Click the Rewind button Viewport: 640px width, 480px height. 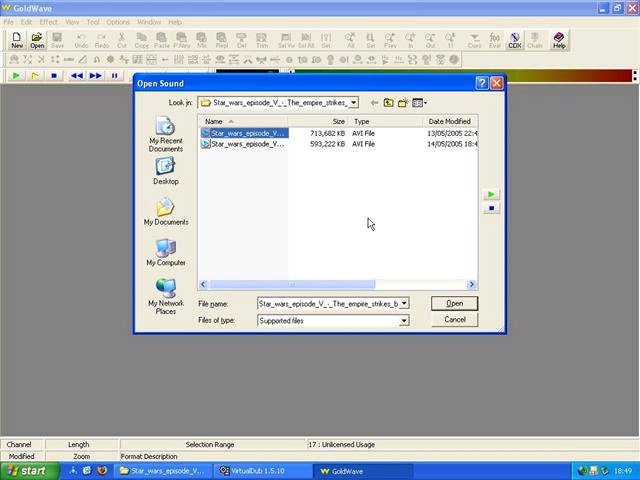pos(77,76)
